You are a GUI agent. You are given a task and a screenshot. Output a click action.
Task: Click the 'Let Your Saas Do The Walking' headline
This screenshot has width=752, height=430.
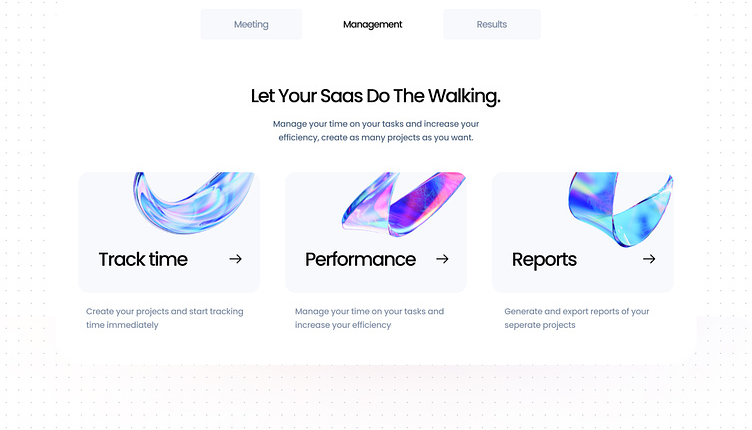pos(375,96)
